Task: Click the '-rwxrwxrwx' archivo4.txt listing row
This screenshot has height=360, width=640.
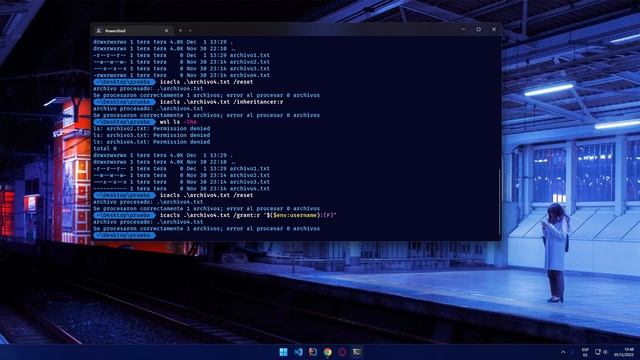Action: (181, 75)
